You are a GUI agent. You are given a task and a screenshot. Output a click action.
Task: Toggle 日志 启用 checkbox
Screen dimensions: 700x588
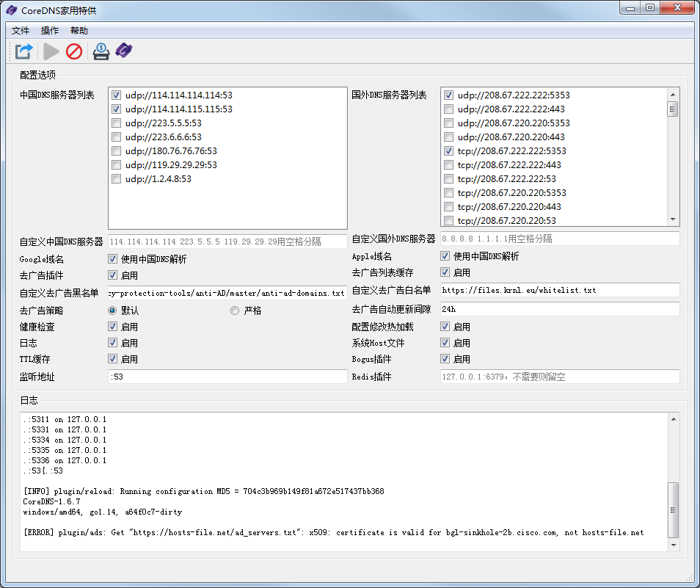(112, 342)
